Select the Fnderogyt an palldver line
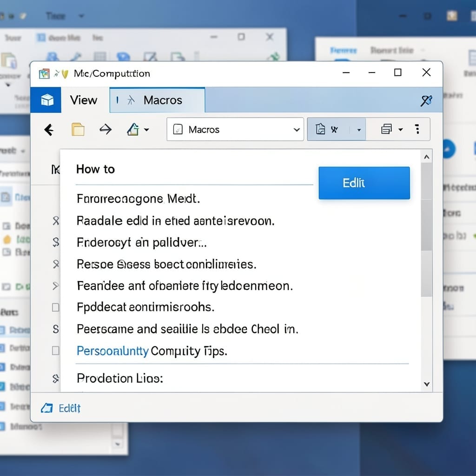The image size is (476, 476). tap(141, 243)
